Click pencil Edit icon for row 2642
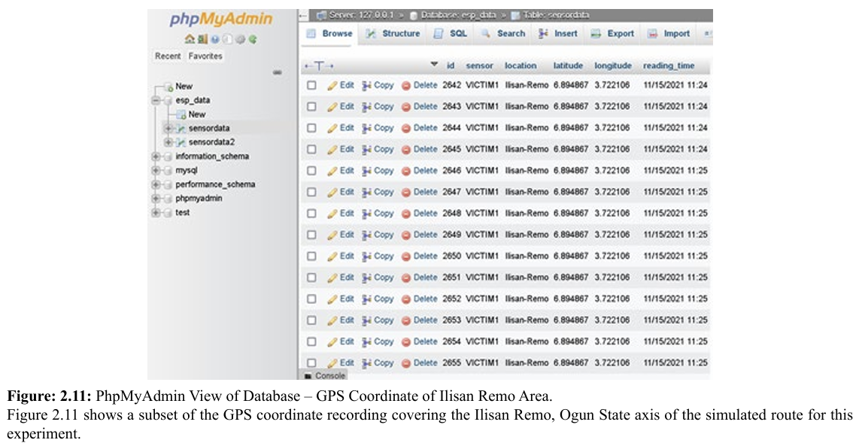 [332, 86]
